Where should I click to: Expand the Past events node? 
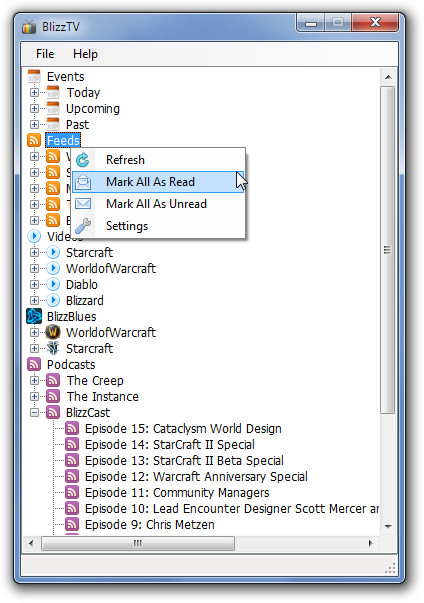(34, 124)
